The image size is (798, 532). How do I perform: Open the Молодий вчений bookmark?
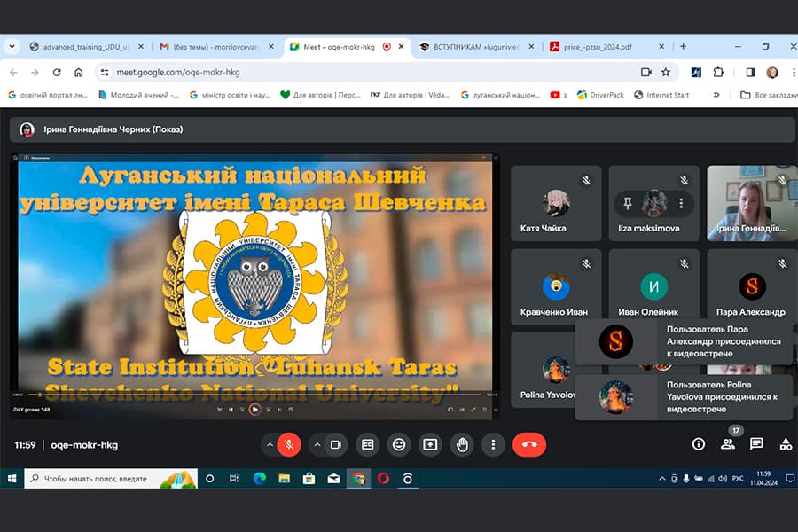click(x=138, y=95)
